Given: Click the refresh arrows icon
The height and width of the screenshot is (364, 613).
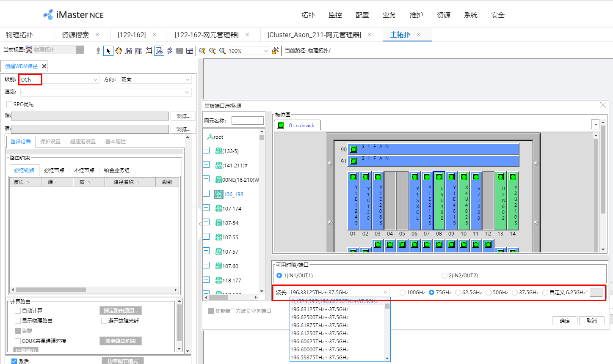Looking at the screenshot, I should (169, 51).
